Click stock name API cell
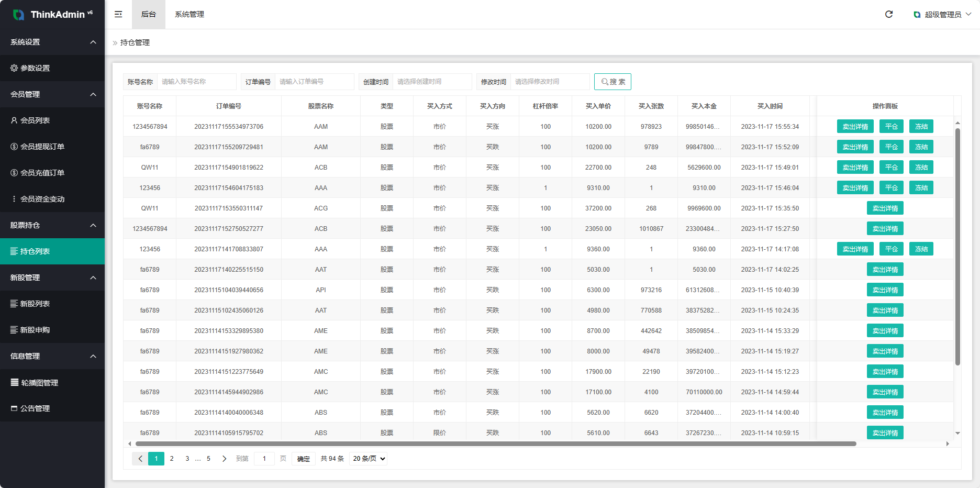Viewport: 980px width, 488px height. point(321,290)
